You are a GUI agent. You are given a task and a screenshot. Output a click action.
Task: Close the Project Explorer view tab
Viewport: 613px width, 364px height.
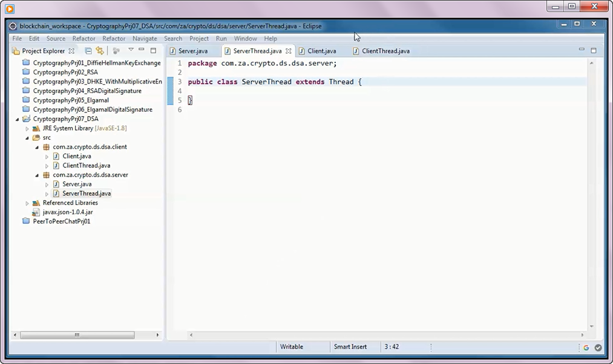click(x=71, y=51)
